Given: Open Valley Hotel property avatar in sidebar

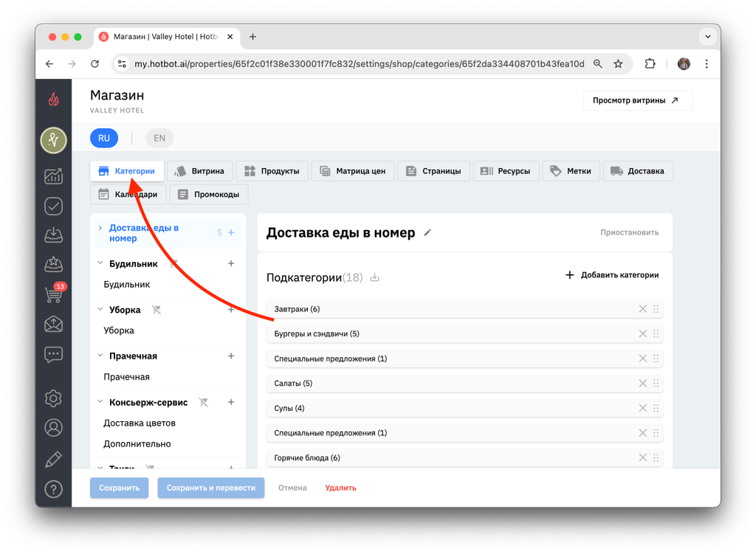Looking at the screenshot, I should pos(53,140).
